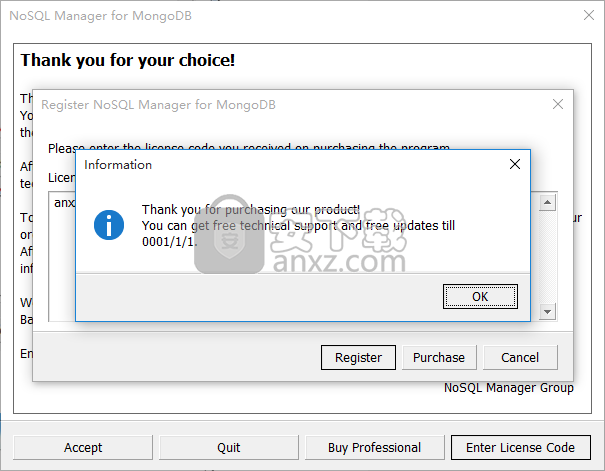Cancel the registration dialog
Screen dimensions: 605x471
click(x=520, y=358)
